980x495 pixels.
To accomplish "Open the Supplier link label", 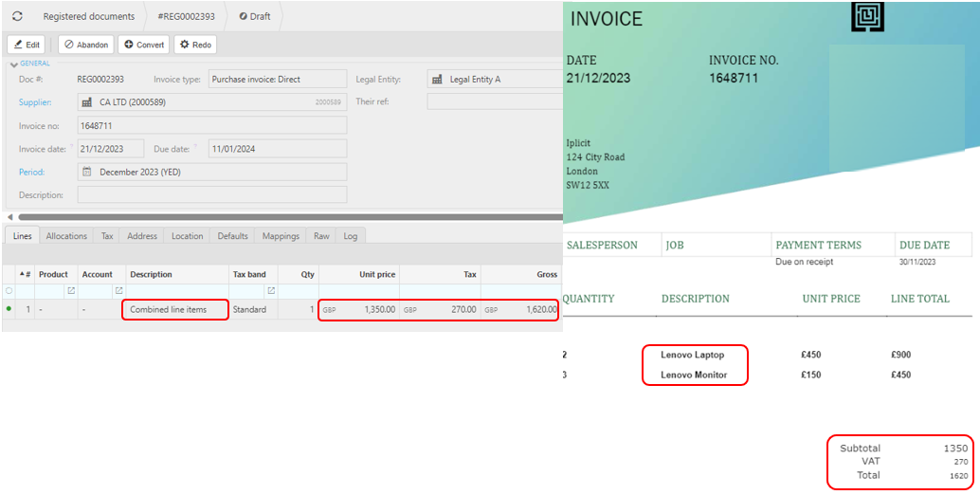I will 35,102.
